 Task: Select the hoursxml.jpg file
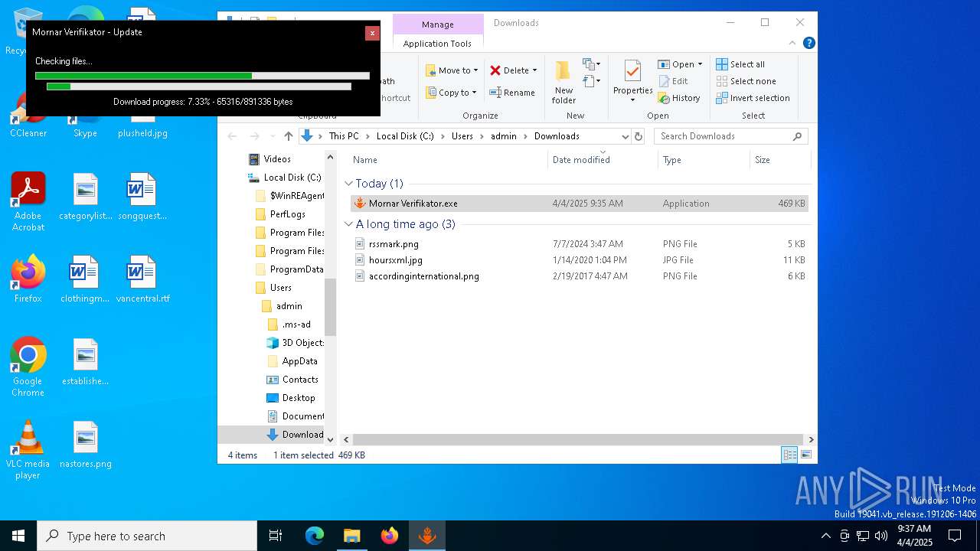(x=579, y=260)
